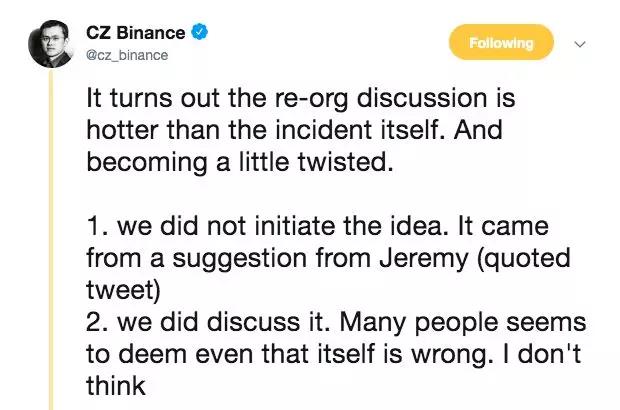Click the final word 'think'

click(x=116, y=386)
